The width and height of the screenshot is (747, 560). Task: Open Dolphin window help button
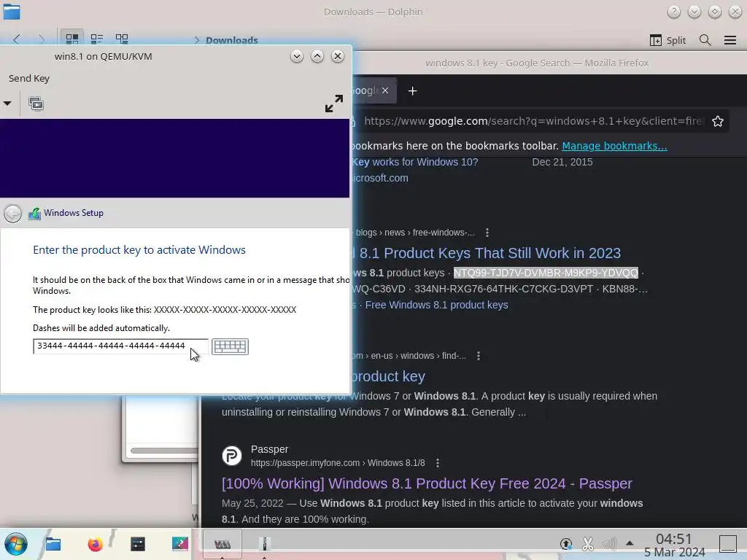click(x=673, y=12)
